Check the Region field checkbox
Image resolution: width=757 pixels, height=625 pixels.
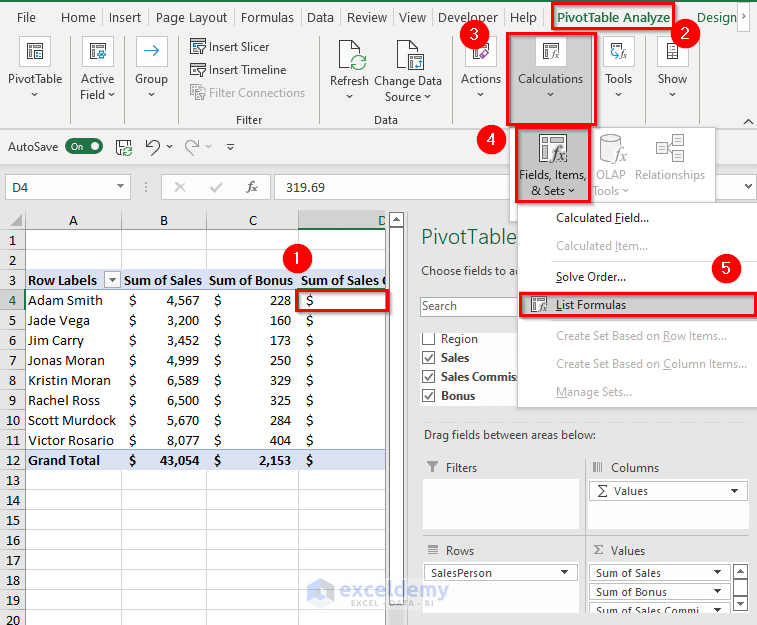tap(428, 338)
